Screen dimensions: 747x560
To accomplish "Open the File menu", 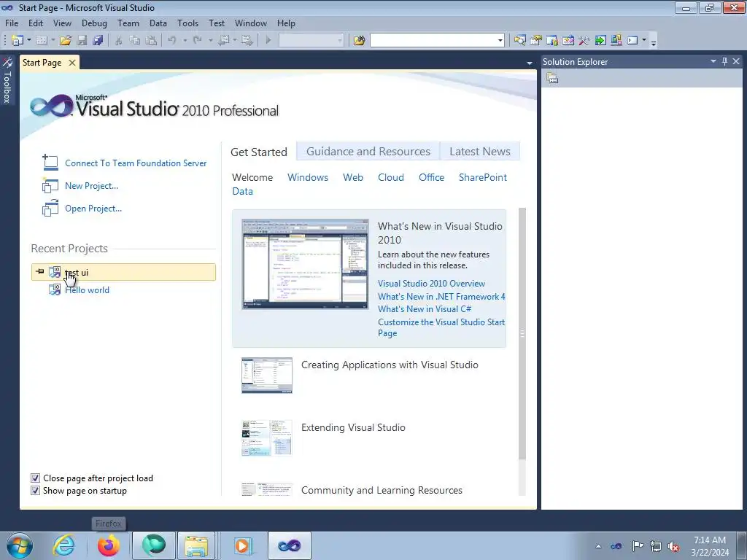I will tap(12, 23).
